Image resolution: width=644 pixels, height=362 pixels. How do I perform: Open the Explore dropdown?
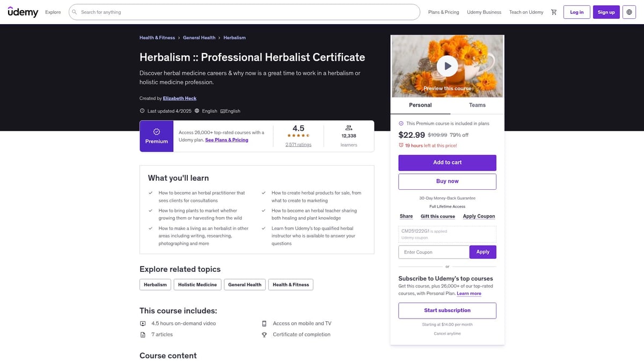[53, 11]
